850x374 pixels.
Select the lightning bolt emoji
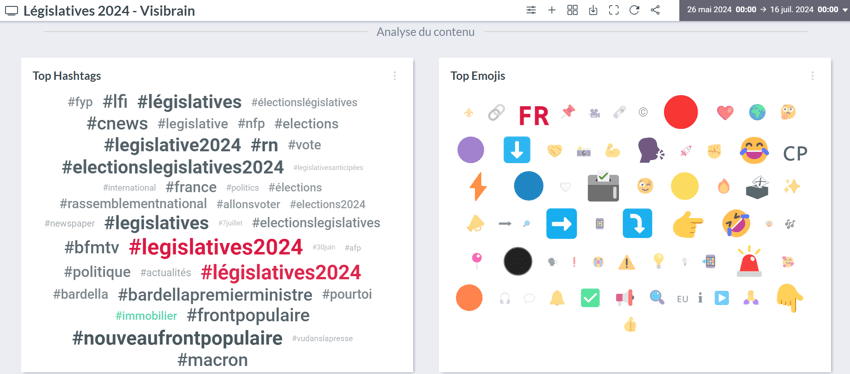478,186
